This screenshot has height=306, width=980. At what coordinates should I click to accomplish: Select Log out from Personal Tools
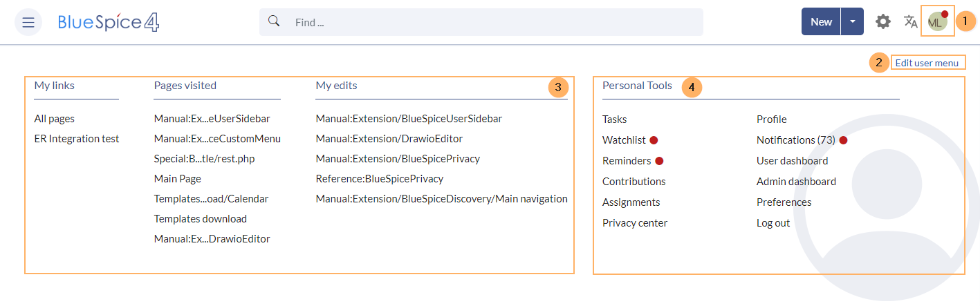pos(773,223)
